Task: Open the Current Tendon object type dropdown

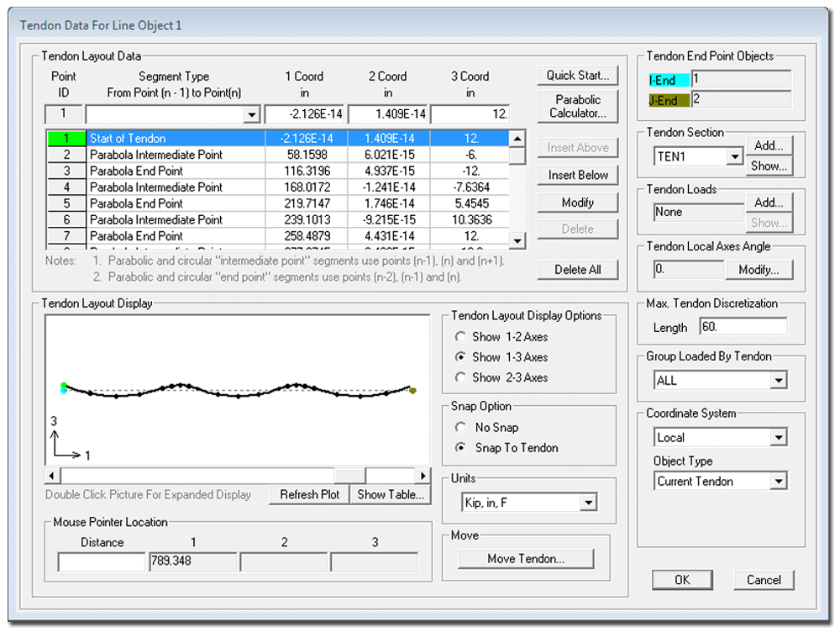Action: point(778,482)
